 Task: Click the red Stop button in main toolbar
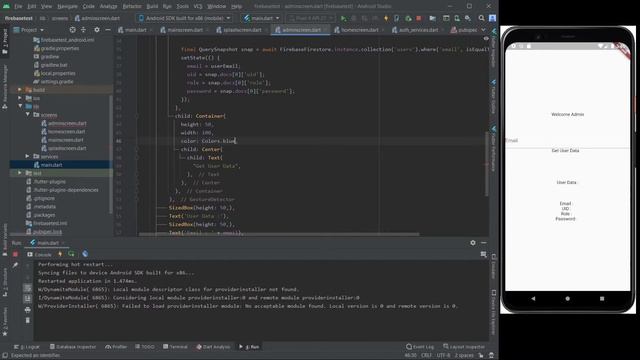(x=418, y=18)
